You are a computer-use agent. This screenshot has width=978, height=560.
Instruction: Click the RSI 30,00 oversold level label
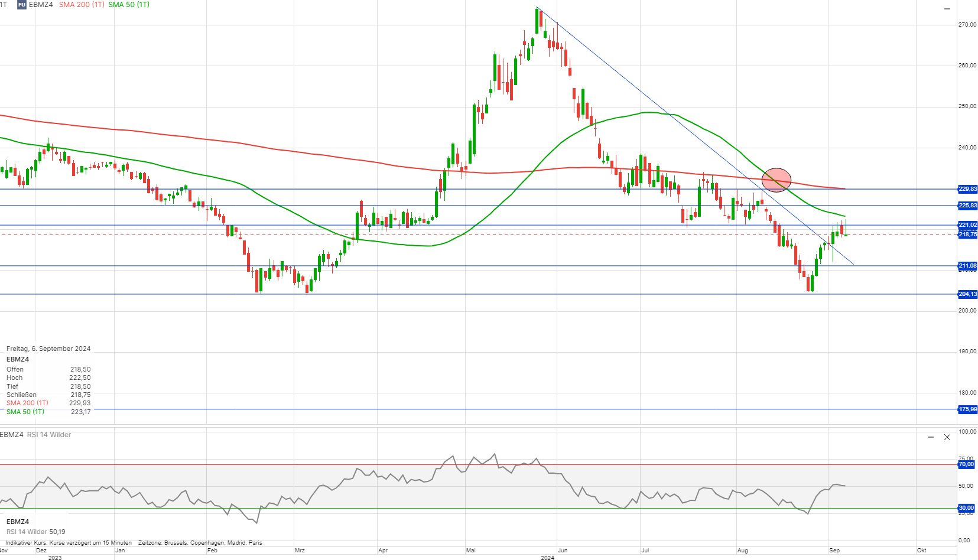point(966,508)
